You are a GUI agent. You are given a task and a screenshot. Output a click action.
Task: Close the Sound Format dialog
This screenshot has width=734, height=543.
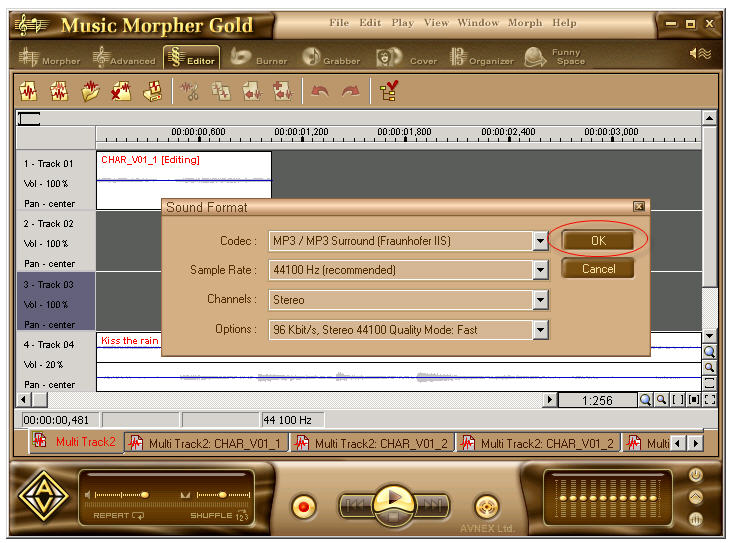[639, 206]
